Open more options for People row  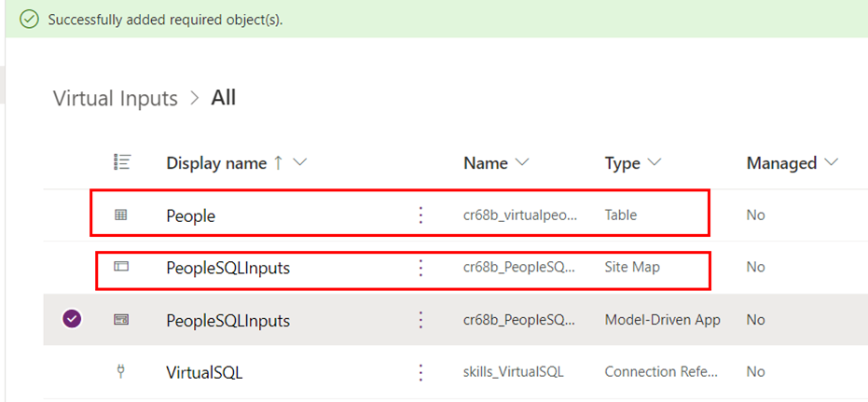click(420, 215)
